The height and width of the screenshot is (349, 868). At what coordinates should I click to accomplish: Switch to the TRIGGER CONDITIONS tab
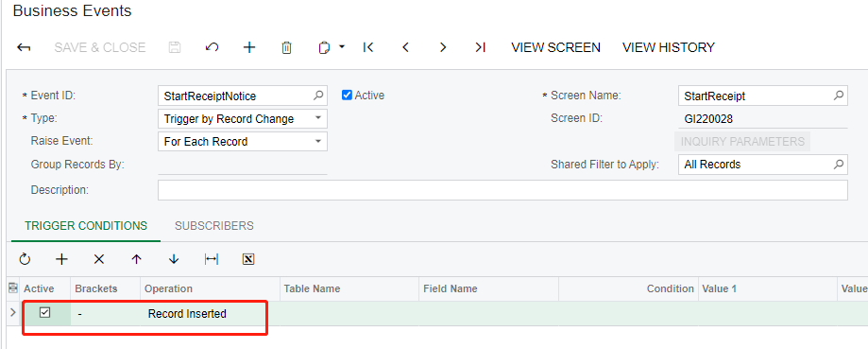[x=86, y=226]
